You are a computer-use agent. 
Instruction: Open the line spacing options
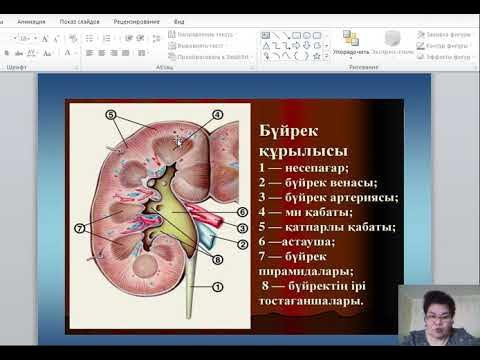[x=156, y=38]
